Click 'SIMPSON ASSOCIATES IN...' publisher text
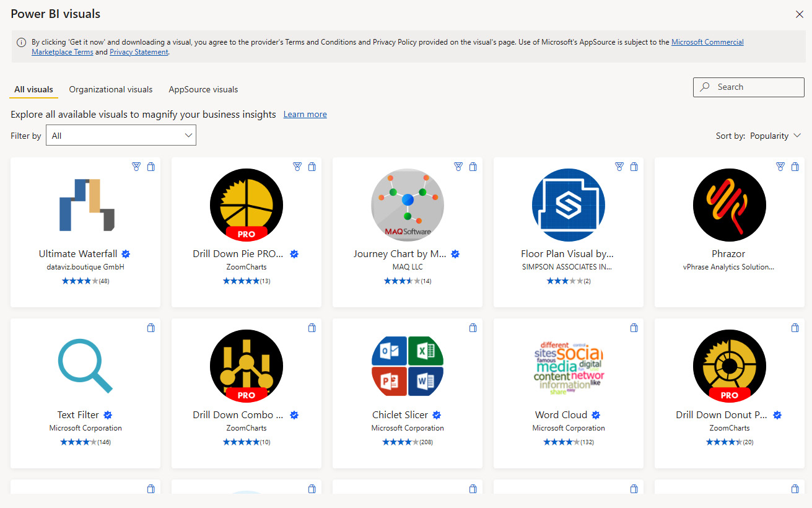The image size is (812, 508). 567,267
